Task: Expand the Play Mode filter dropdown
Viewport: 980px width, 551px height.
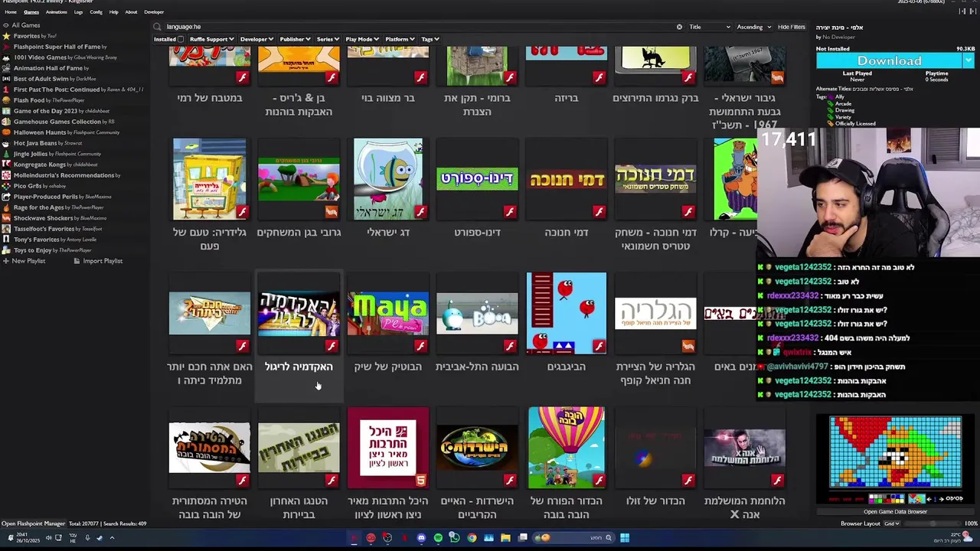Action: pyautogui.click(x=362, y=39)
